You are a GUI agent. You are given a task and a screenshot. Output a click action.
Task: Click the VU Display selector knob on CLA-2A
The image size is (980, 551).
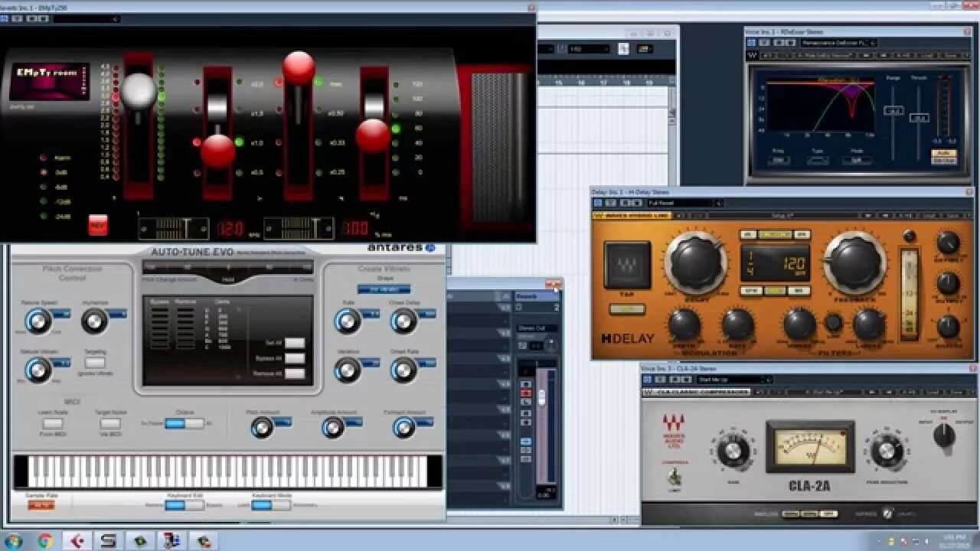coord(944,435)
